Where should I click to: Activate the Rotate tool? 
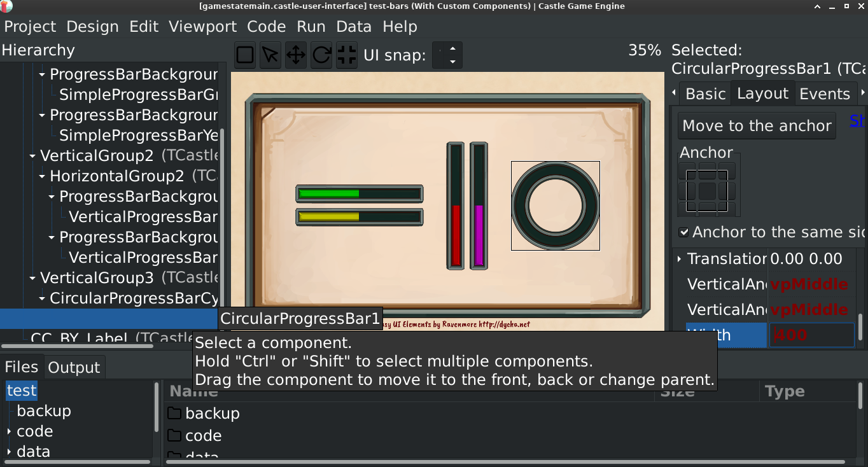[x=321, y=55]
